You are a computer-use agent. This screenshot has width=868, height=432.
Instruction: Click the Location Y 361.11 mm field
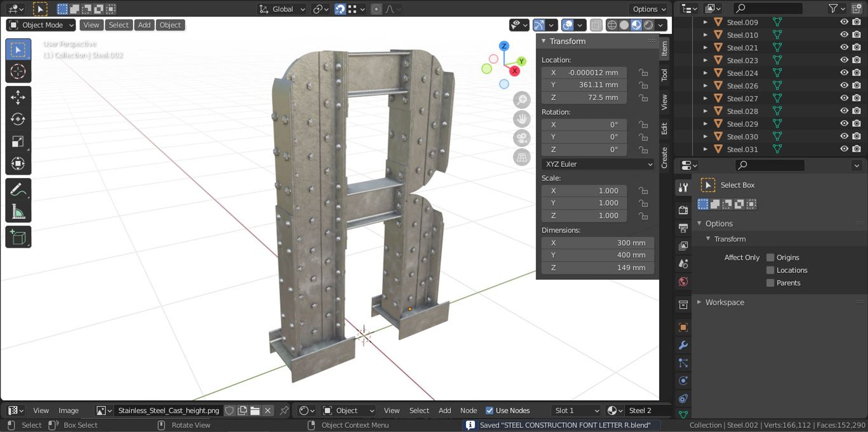pyautogui.click(x=584, y=85)
